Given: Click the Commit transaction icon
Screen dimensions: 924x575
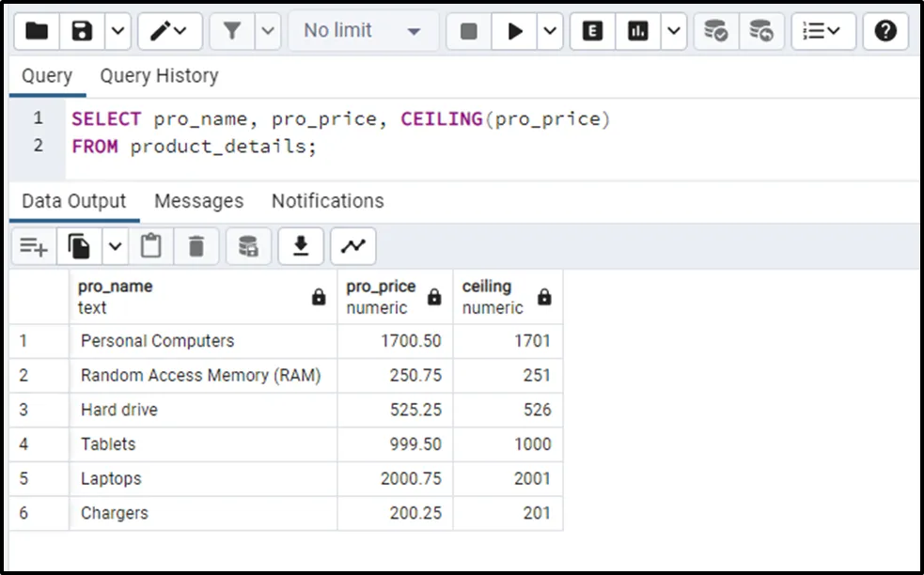Looking at the screenshot, I should 716,31.
